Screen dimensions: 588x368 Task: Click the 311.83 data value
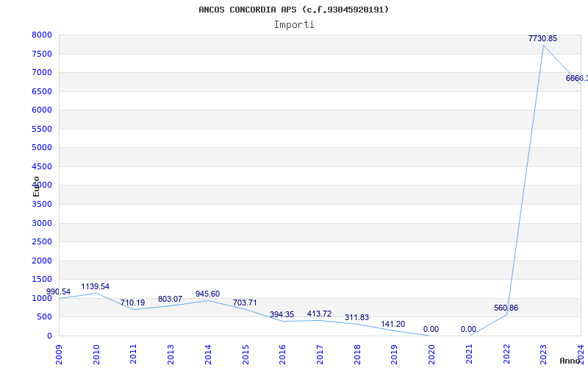(x=356, y=318)
